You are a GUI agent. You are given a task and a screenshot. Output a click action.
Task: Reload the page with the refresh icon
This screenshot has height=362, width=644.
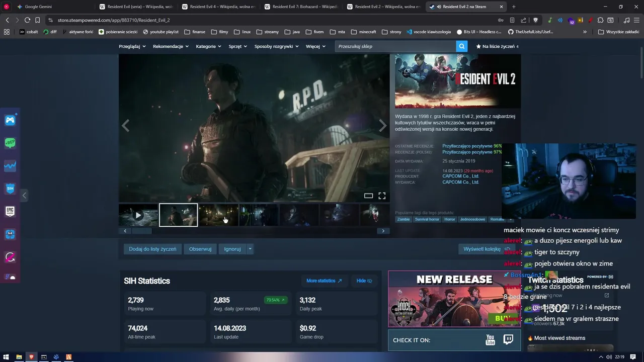tap(27, 20)
